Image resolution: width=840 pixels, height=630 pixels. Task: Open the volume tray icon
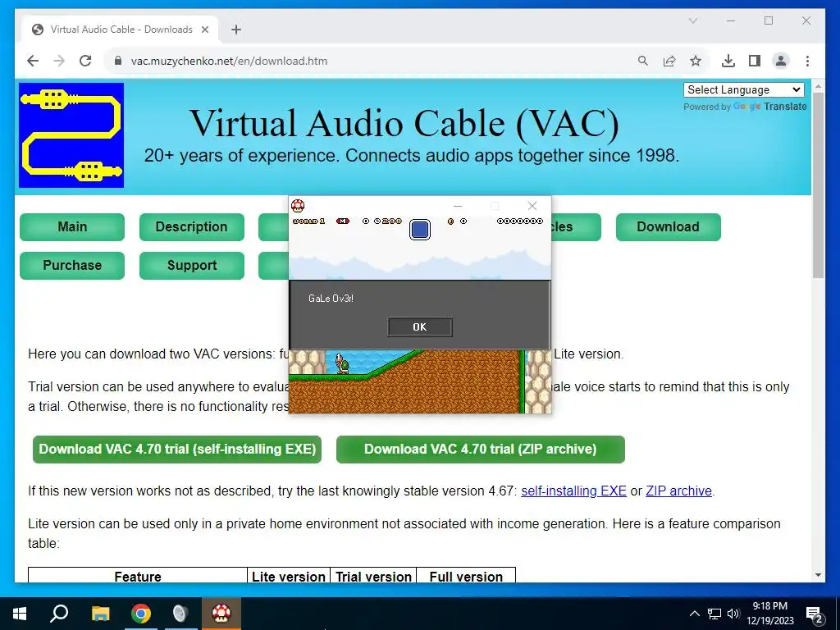pyautogui.click(x=733, y=614)
